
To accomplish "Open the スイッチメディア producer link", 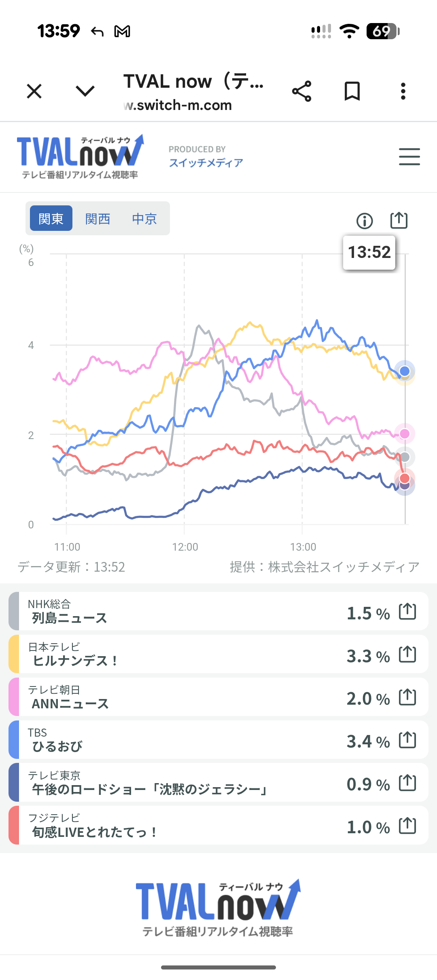I will tap(206, 163).
